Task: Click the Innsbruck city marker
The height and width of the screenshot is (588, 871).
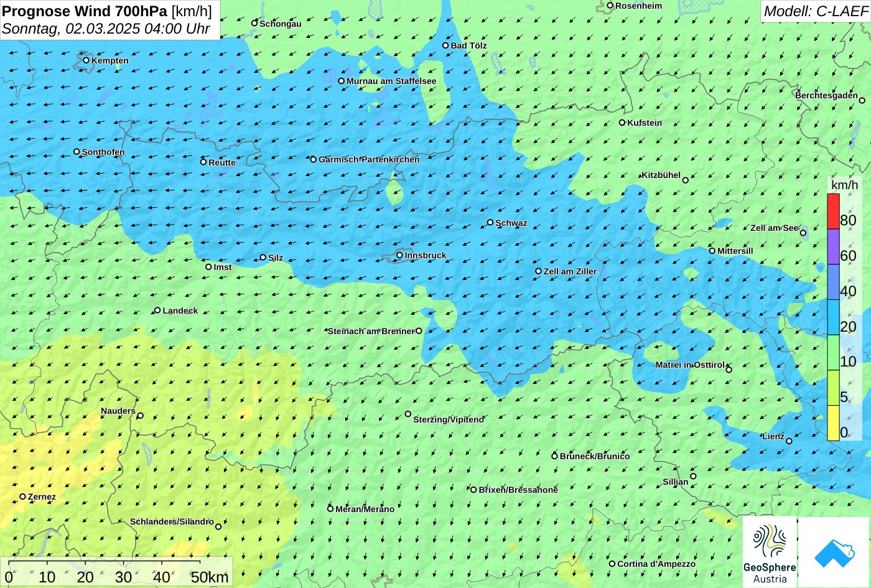Action: pyautogui.click(x=399, y=255)
